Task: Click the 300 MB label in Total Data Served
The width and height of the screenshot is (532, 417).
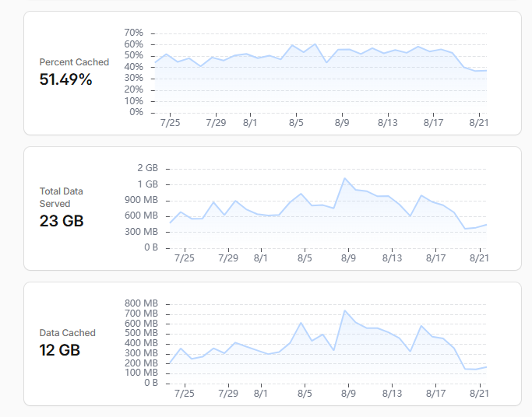Action: (x=141, y=232)
